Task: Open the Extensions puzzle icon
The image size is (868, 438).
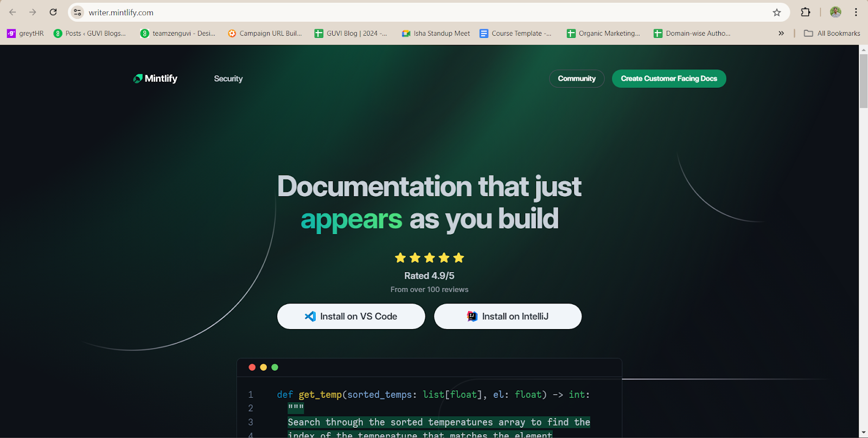Action: point(806,12)
